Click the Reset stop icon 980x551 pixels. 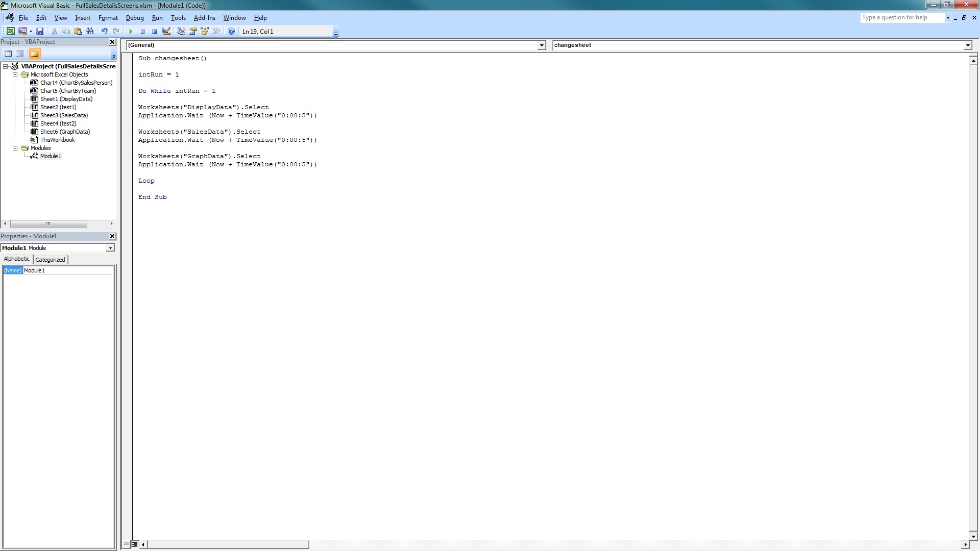[154, 32]
